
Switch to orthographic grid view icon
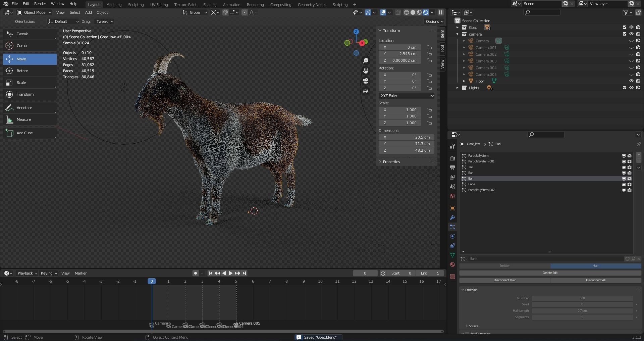[366, 91]
